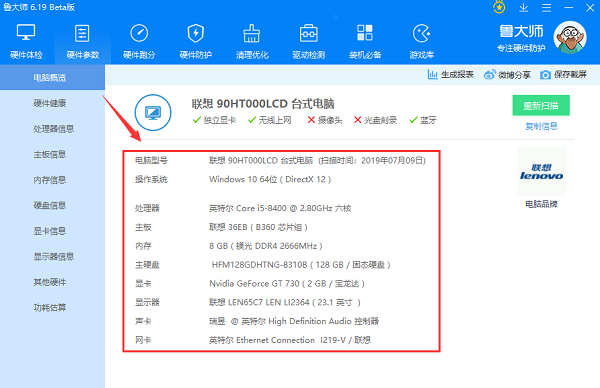Select 电脑概览 in the sidebar

pyautogui.click(x=52, y=78)
